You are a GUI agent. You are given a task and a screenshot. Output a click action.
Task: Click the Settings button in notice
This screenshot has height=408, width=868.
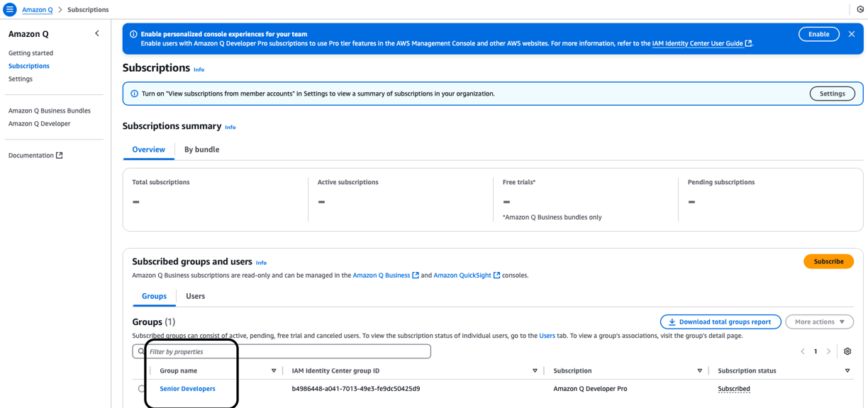tap(832, 93)
